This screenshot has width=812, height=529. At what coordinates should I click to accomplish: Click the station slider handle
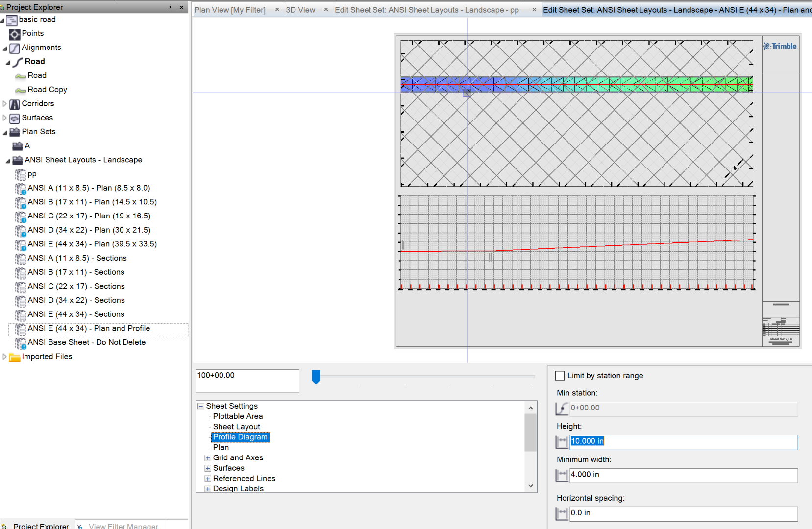tap(316, 377)
